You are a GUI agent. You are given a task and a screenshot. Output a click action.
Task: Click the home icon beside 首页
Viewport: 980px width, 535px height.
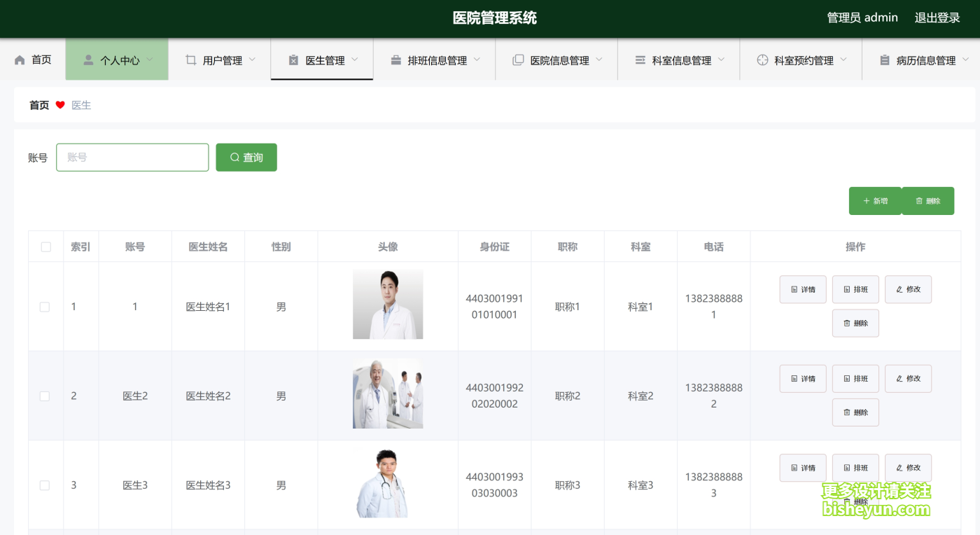coord(20,60)
